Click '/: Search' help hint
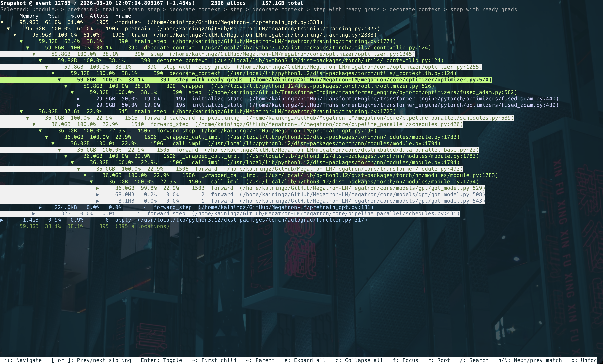 point(474,360)
